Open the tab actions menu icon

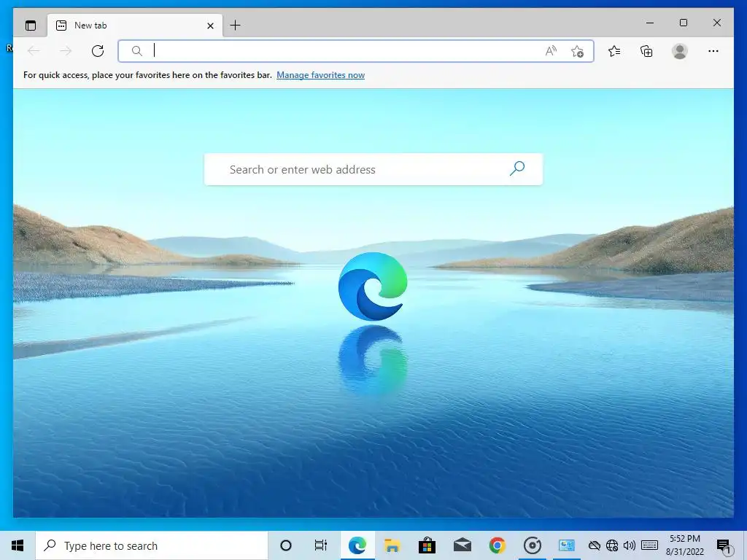click(31, 26)
